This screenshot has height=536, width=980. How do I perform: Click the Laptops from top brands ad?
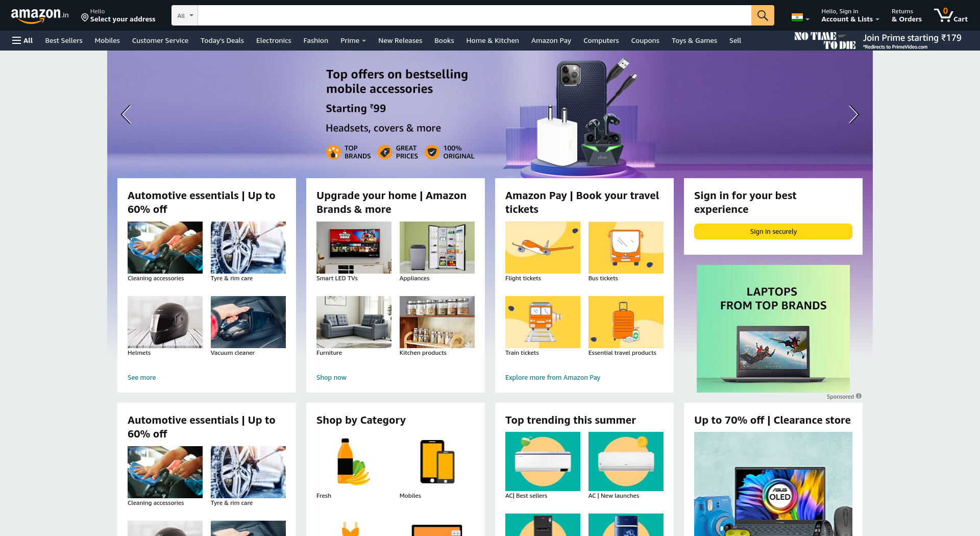pos(773,328)
